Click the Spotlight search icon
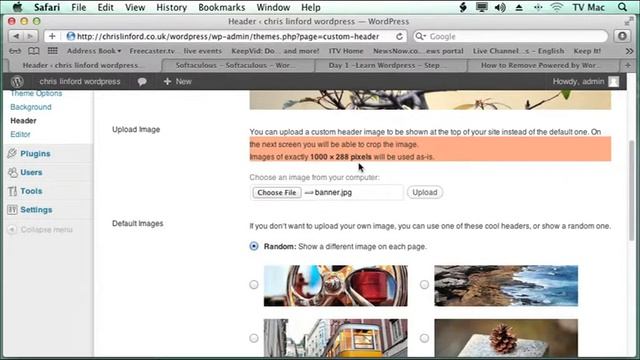640x360 pixels. click(622, 7)
